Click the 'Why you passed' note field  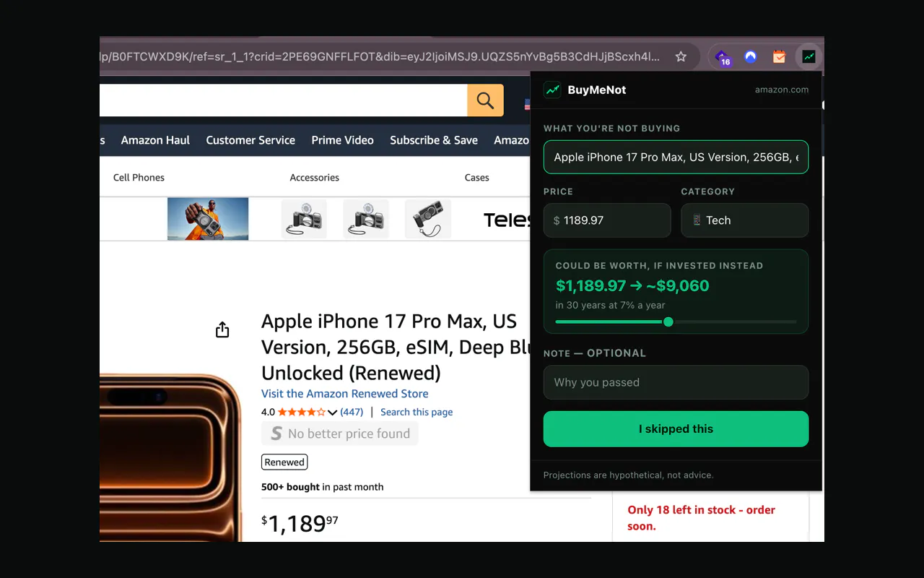point(676,382)
